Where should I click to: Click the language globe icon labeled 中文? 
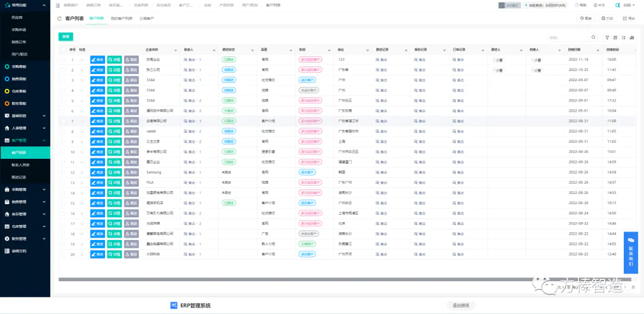(x=599, y=5)
